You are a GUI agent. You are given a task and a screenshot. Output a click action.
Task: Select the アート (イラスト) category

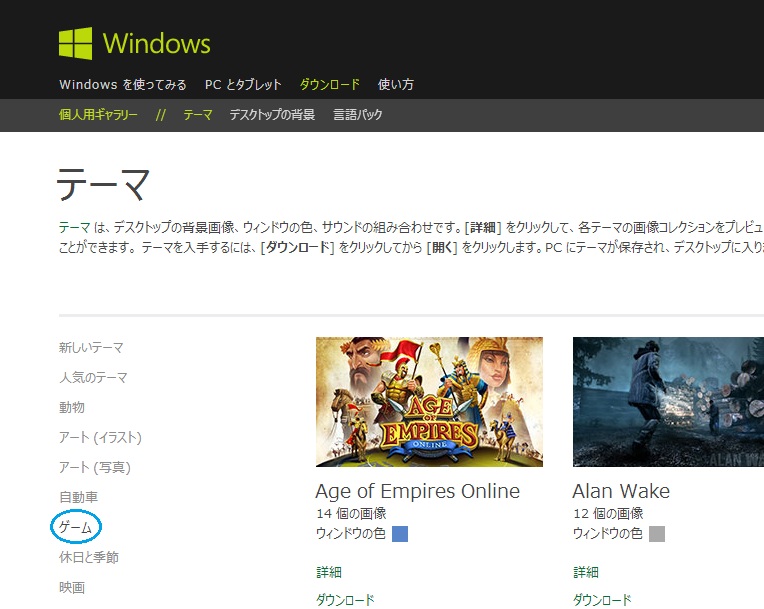(x=100, y=438)
